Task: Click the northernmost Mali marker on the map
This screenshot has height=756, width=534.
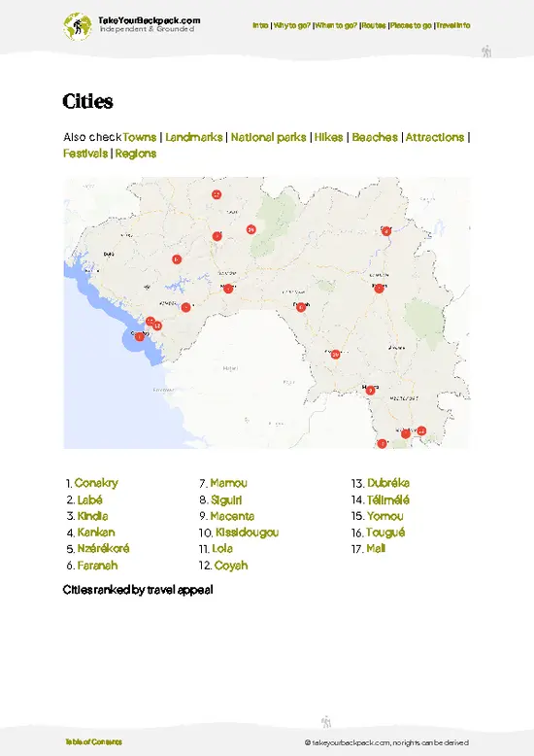Action: (217, 194)
